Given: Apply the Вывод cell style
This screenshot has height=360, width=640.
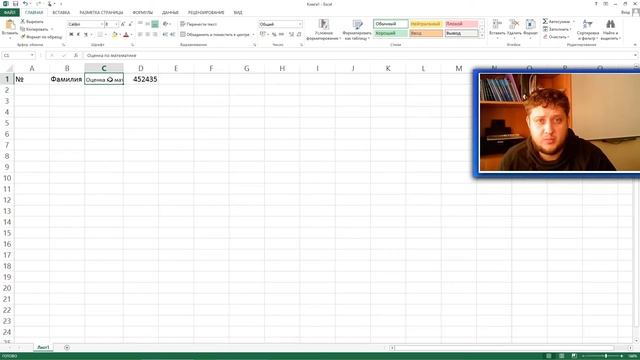Looking at the screenshot, I should 461,33.
